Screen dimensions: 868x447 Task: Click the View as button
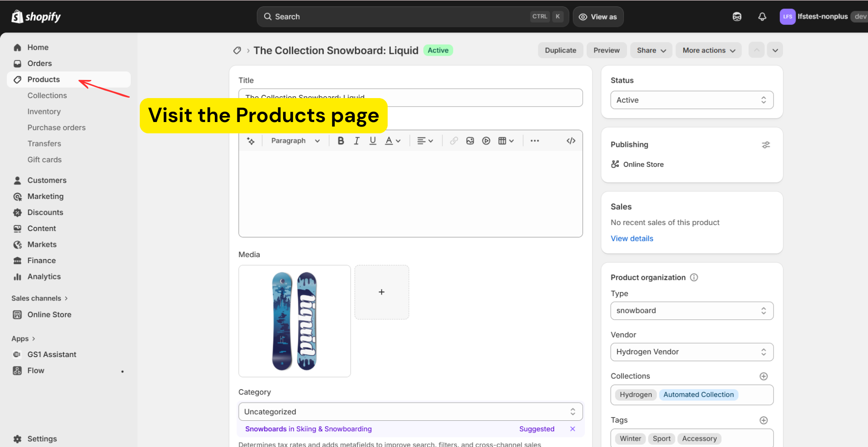[x=598, y=17]
